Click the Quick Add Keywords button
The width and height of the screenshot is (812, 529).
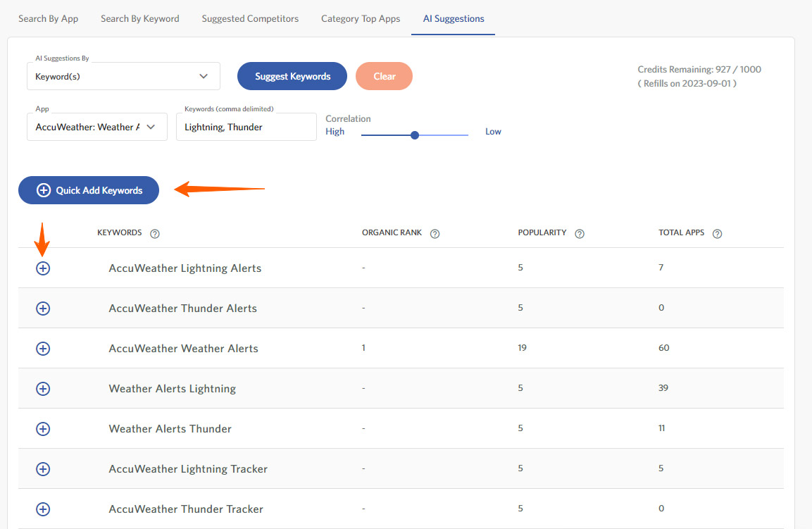[x=89, y=190]
